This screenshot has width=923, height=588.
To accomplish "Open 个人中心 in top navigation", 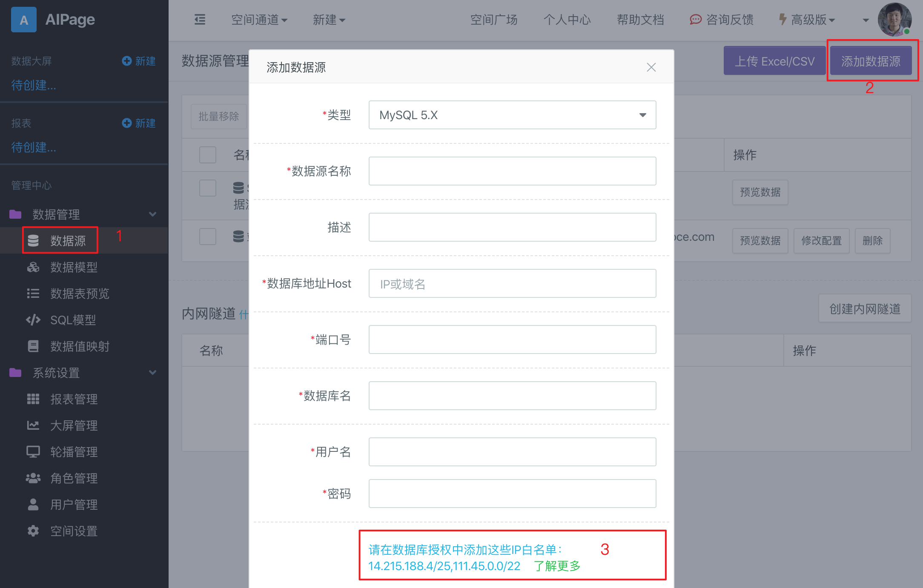I will click(567, 20).
